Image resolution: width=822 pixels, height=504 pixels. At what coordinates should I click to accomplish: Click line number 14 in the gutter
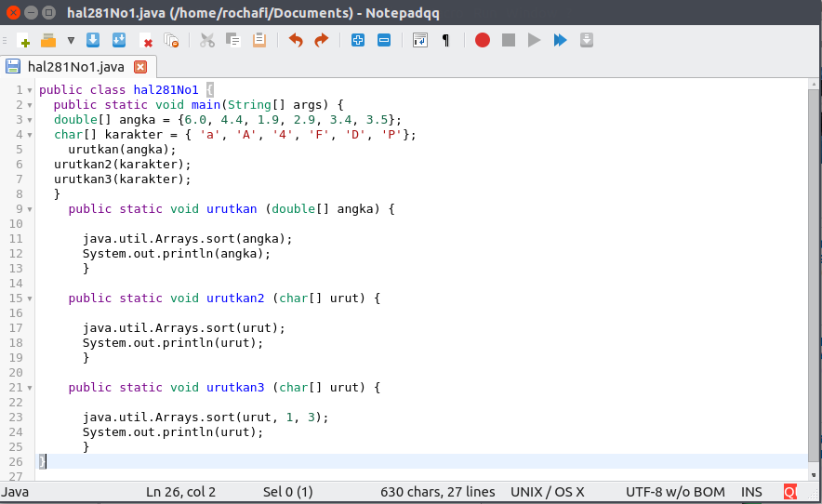point(16,284)
